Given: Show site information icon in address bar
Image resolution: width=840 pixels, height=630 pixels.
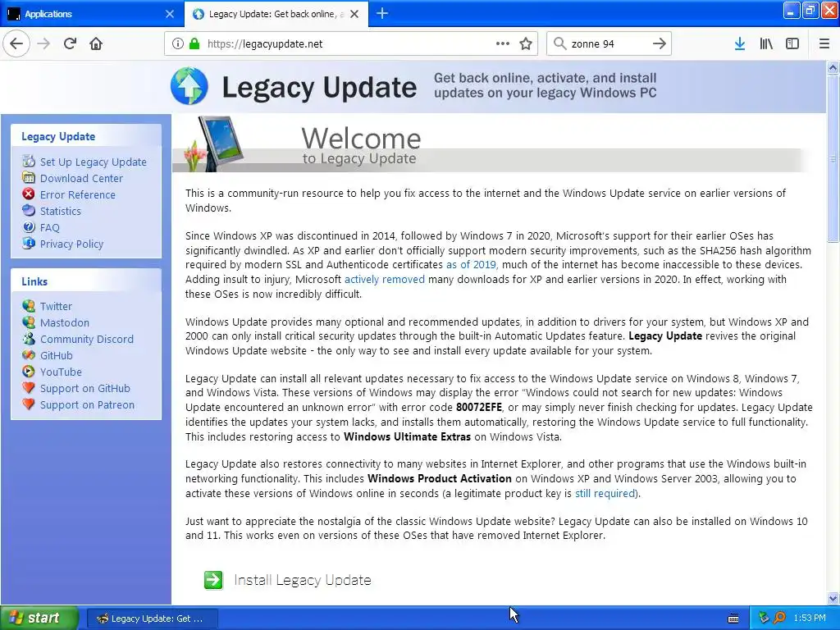Looking at the screenshot, I should pyautogui.click(x=178, y=44).
